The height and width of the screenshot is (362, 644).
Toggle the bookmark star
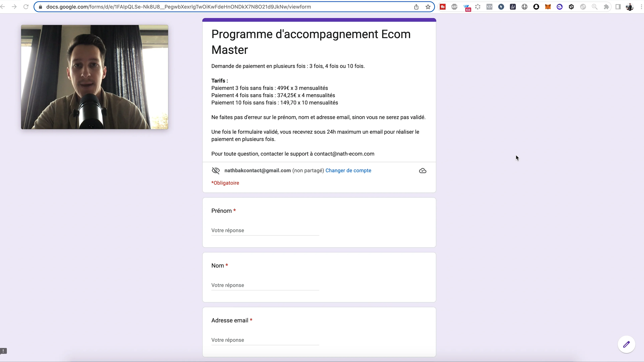[428, 7]
